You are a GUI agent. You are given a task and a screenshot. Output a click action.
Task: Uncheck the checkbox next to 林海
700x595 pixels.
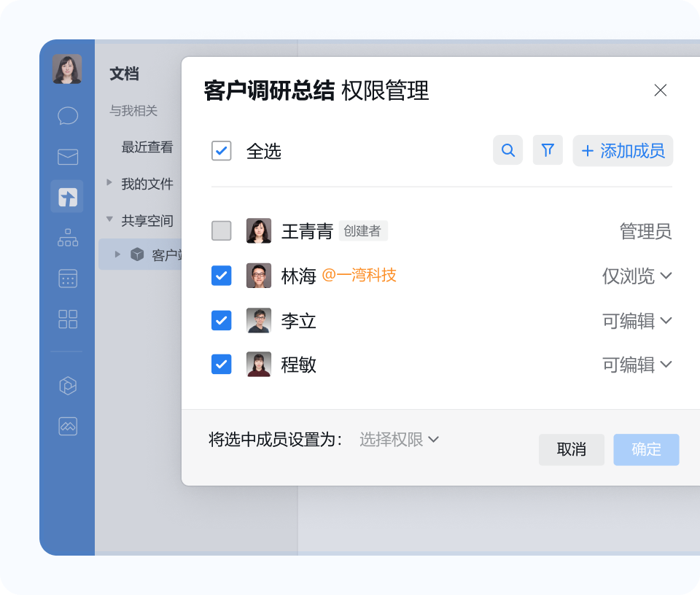tap(221, 276)
